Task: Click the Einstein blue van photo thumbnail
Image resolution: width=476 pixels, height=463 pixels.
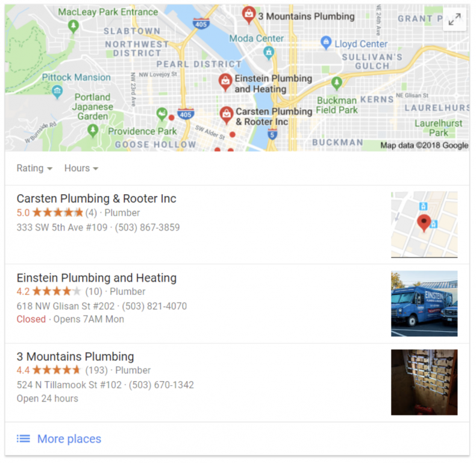Action: coord(424,303)
